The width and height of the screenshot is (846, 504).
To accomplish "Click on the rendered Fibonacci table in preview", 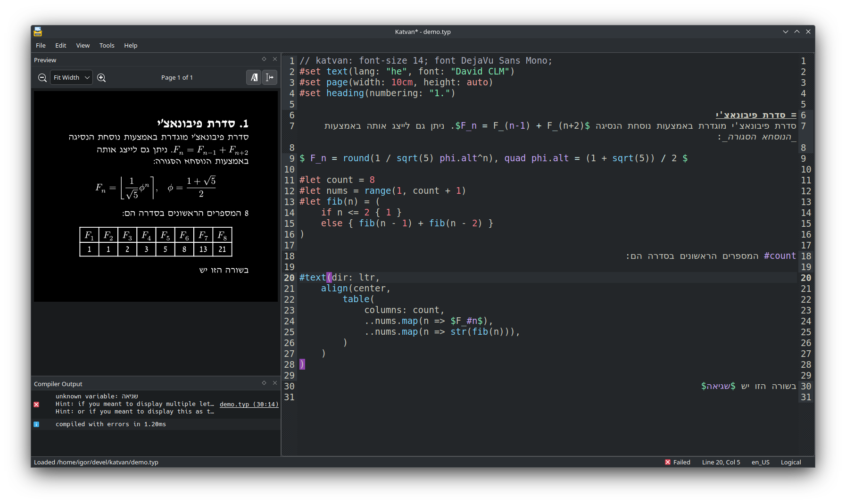I will point(156,242).
